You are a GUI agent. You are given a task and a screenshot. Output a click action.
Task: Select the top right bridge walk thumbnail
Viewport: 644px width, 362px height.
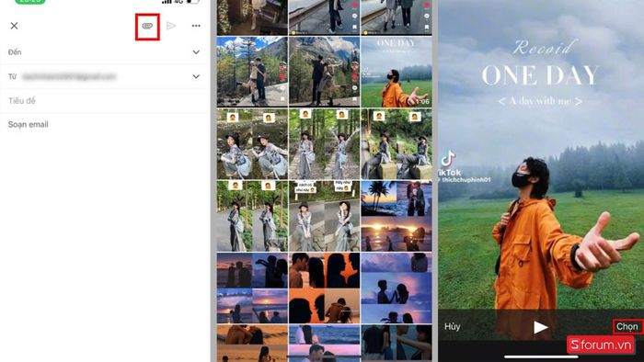click(x=397, y=17)
